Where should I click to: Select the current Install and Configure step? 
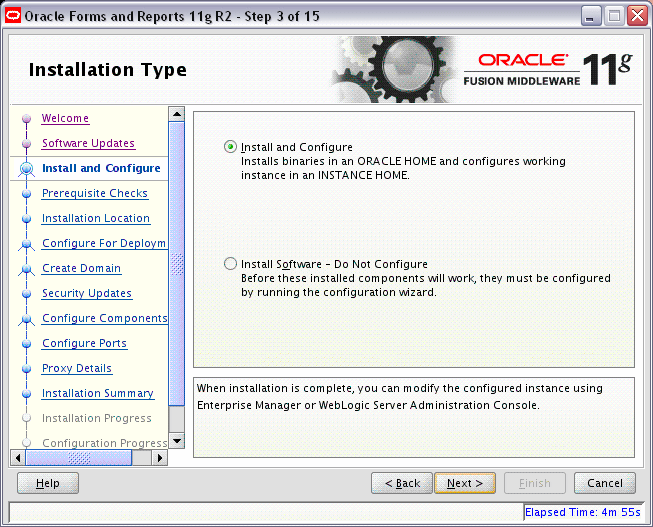[101, 168]
